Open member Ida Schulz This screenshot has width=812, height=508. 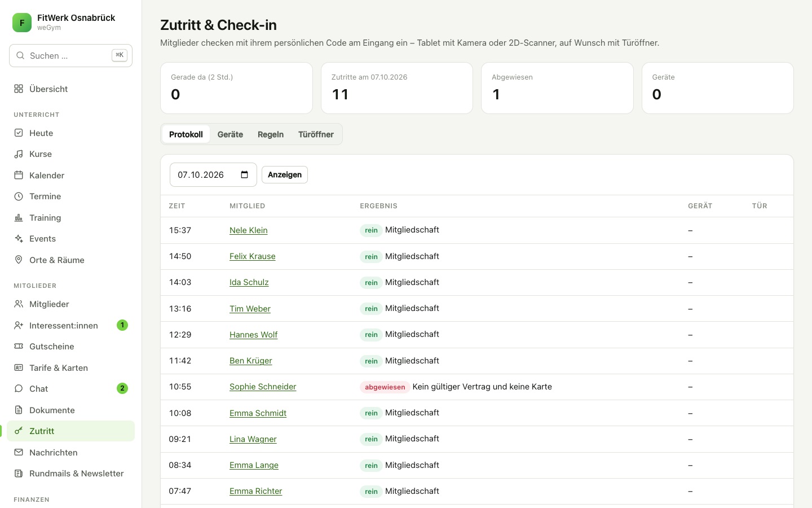pyautogui.click(x=249, y=282)
